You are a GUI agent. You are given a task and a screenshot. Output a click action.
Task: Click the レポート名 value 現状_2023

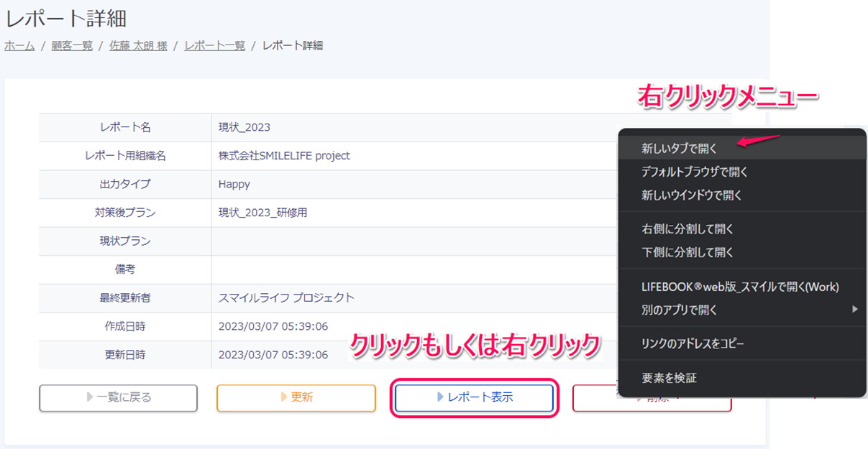pos(245,127)
